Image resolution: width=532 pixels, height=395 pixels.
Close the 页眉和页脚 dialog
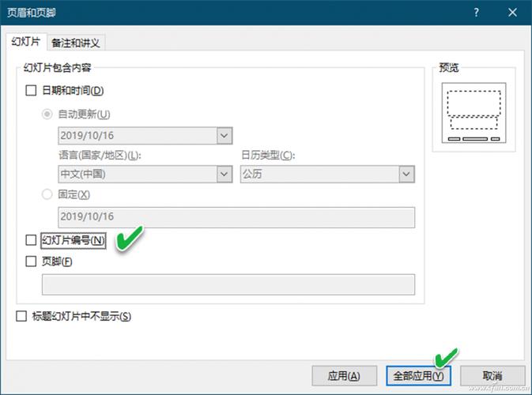[x=512, y=13]
